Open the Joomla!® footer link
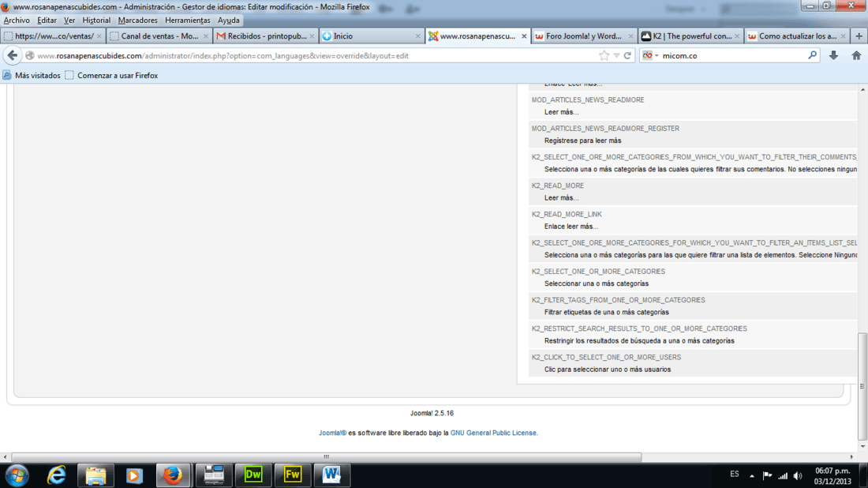868x488 pixels. point(332,434)
